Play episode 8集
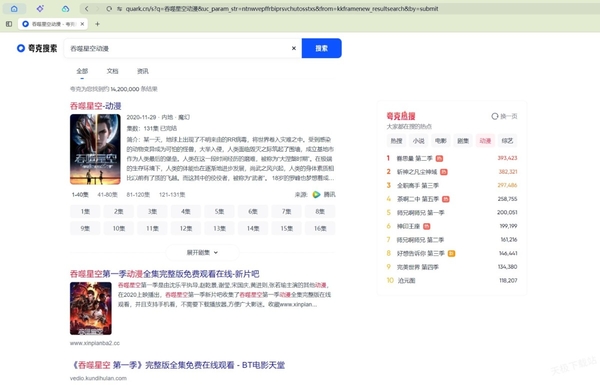This screenshot has height=385, width=600. click(x=320, y=211)
